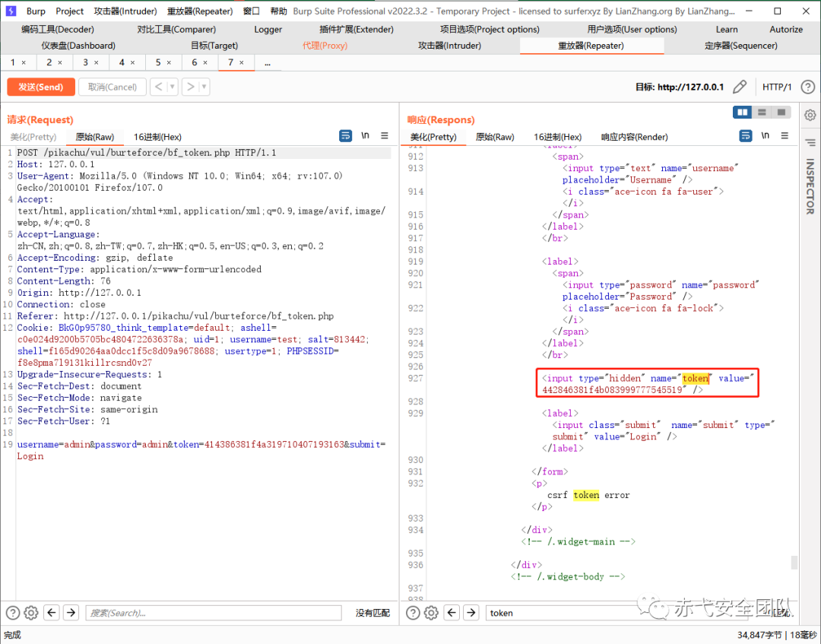The width and height of the screenshot is (821, 644).
Task: Edit the target with pencil icon
Action: pos(740,87)
